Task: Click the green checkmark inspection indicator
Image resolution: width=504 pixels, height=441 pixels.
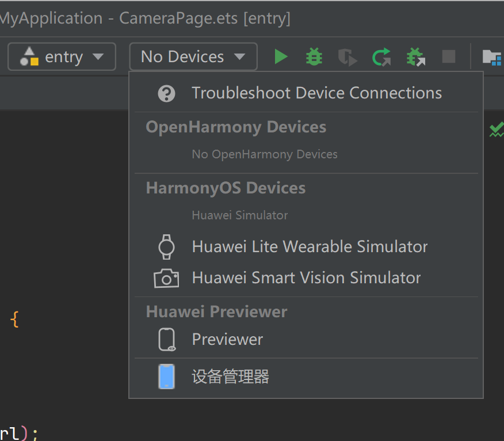Action: pyautogui.click(x=497, y=130)
